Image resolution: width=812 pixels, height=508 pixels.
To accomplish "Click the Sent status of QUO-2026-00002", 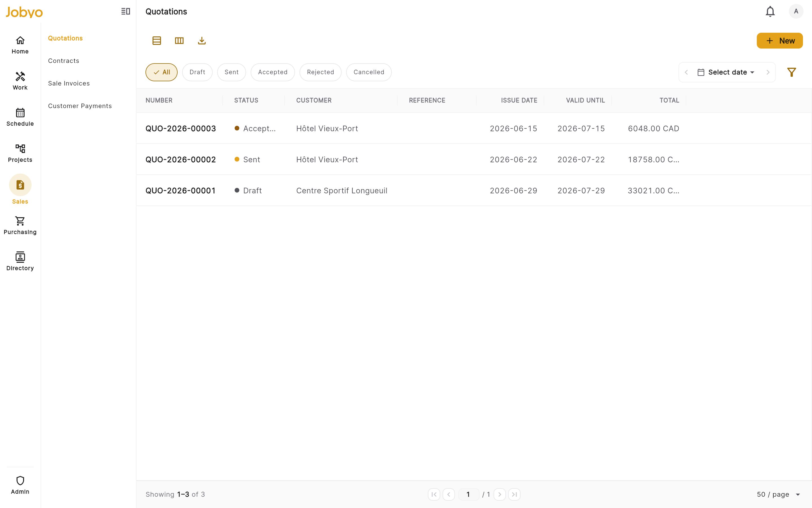I will [247, 159].
